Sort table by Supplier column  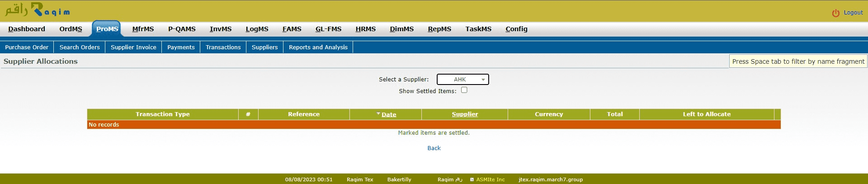465,114
